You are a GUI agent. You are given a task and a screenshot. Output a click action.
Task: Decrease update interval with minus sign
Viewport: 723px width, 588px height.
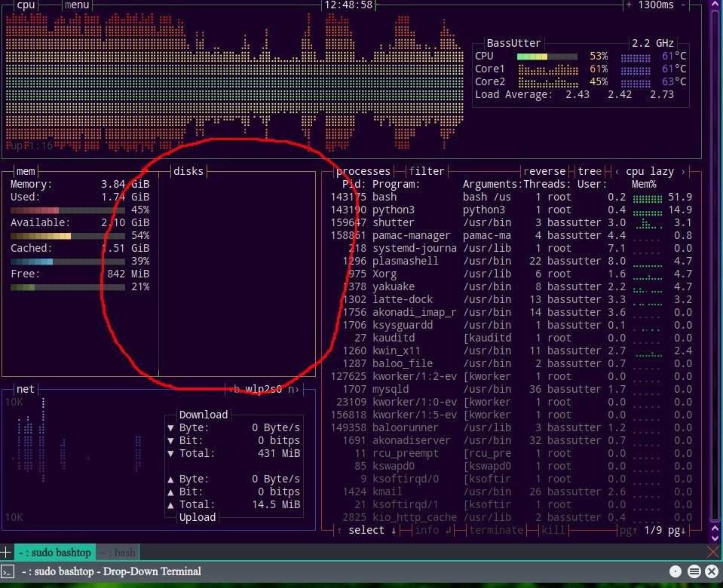click(x=683, y=5)
